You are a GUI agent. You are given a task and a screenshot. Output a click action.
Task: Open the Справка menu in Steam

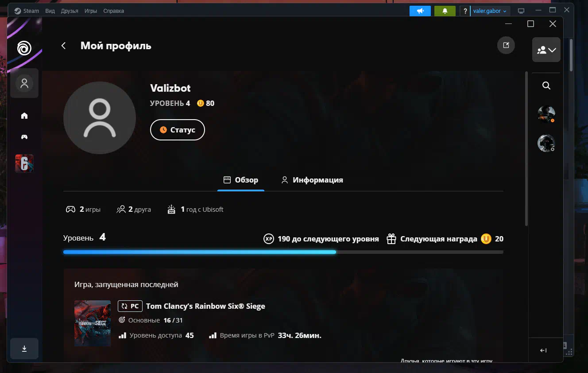tap(113, 11)
